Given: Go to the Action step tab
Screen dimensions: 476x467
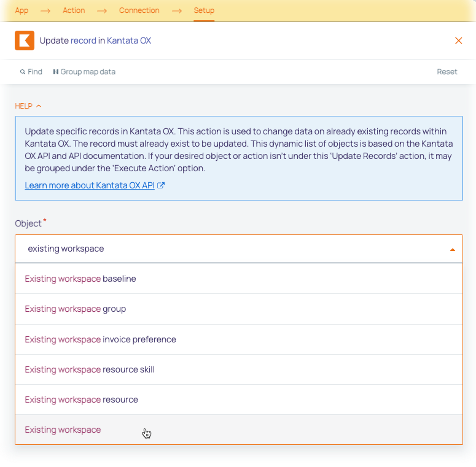Looking at the screenshot, I should [74, 10].
